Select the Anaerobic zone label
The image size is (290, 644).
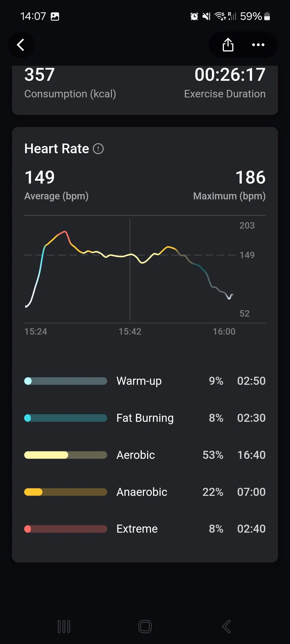pyautogui.click(x=142, y=492)
